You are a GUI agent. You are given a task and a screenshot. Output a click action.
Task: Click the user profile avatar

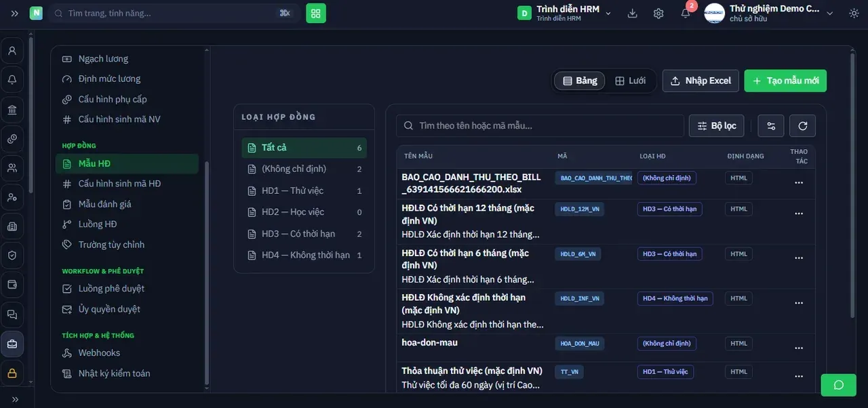click(x=715, y=13)
